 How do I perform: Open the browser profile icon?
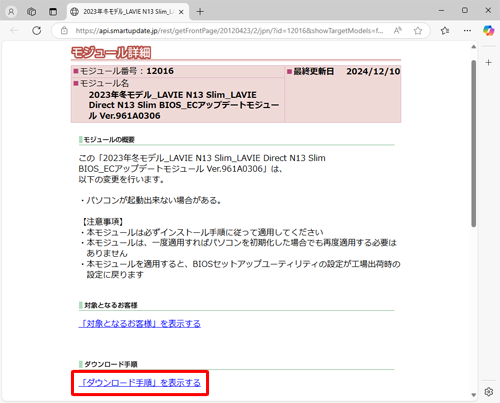click(11, 12)
